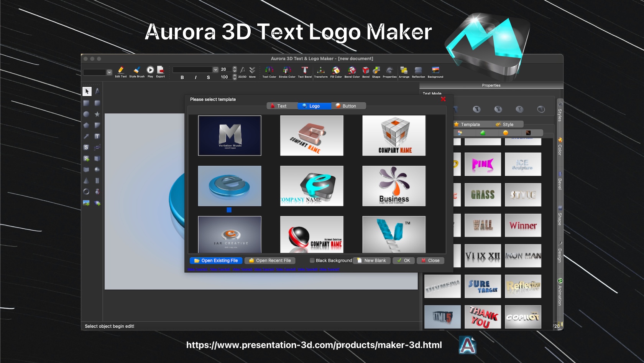The image size is (644, 363).
Task: Select the arrow pointer tool
Action: pyautogui.click(x=87, y=91)
